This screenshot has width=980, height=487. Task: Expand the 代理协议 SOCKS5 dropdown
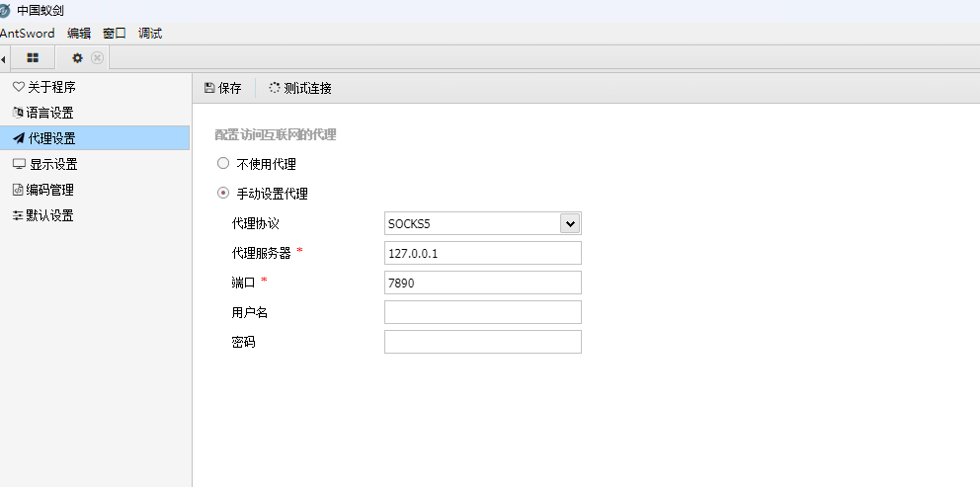(569, 223)
